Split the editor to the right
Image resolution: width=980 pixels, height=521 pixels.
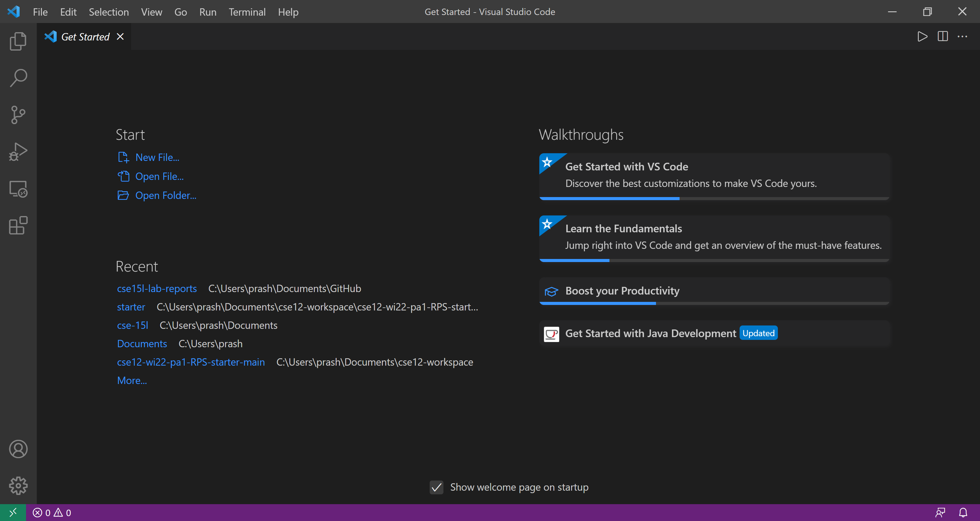[x=943, y=36]
